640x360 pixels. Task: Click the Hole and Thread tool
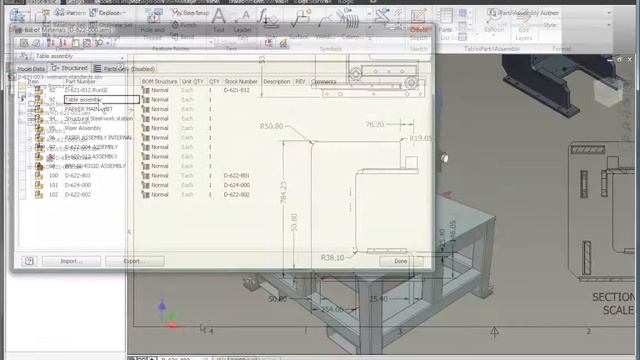153,24
